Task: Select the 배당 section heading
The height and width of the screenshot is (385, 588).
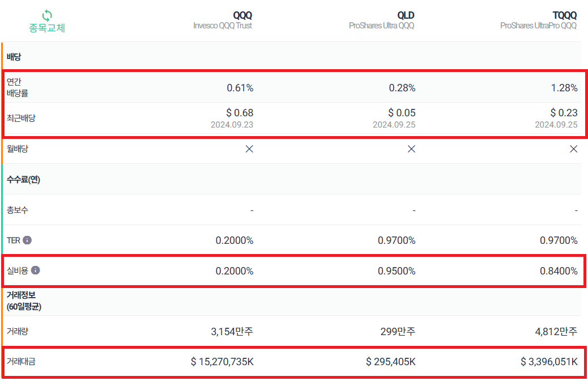Action: click(x=14, y=57)
